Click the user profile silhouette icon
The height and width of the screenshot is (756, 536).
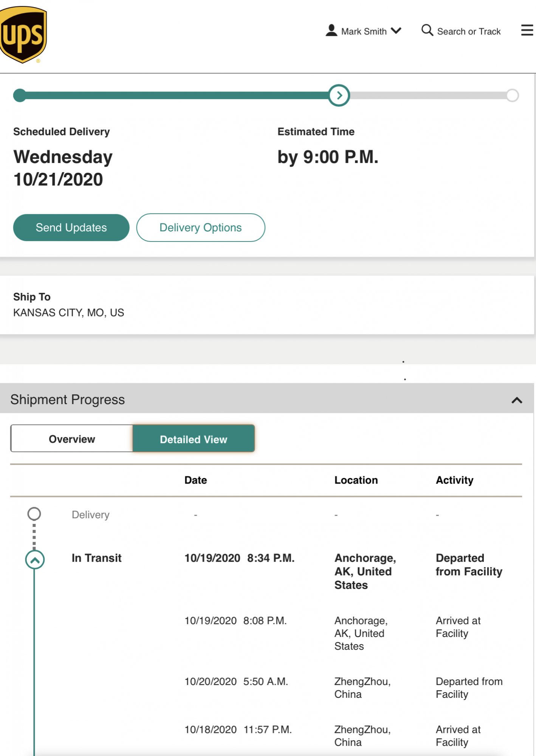coord(331,30)
